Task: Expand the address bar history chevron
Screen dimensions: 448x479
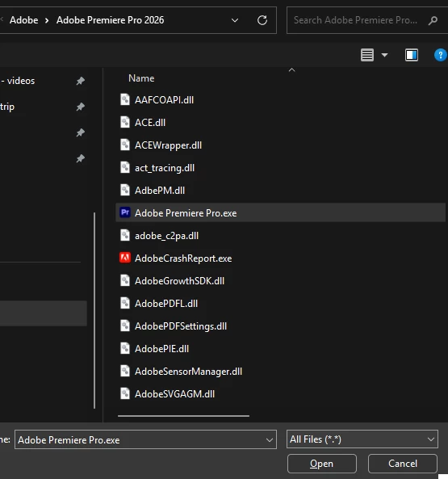Action: point(235,20)
